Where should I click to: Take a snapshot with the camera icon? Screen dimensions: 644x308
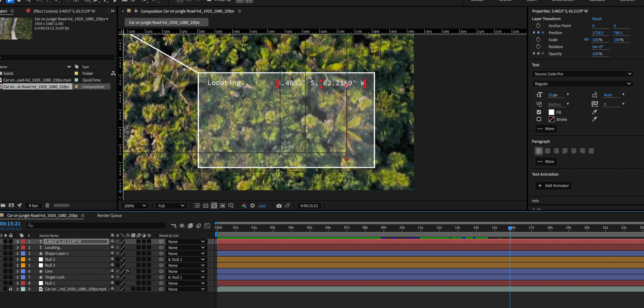[x=279, y=206]
